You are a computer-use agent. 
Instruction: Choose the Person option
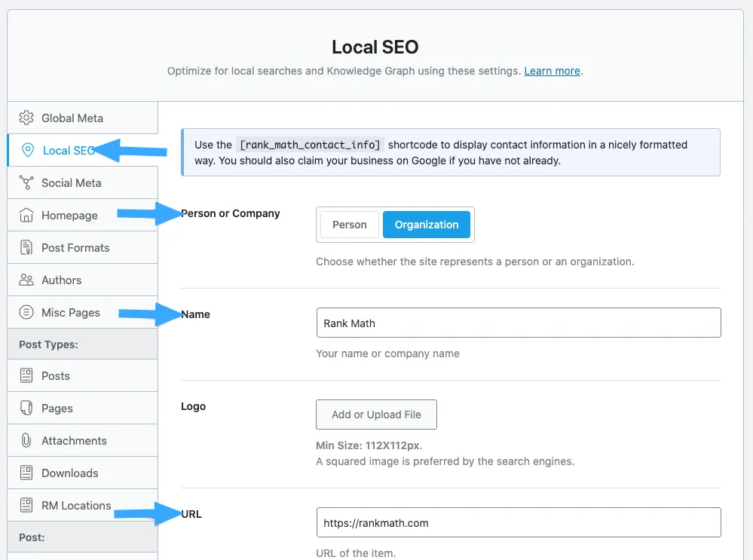[350, 225]
